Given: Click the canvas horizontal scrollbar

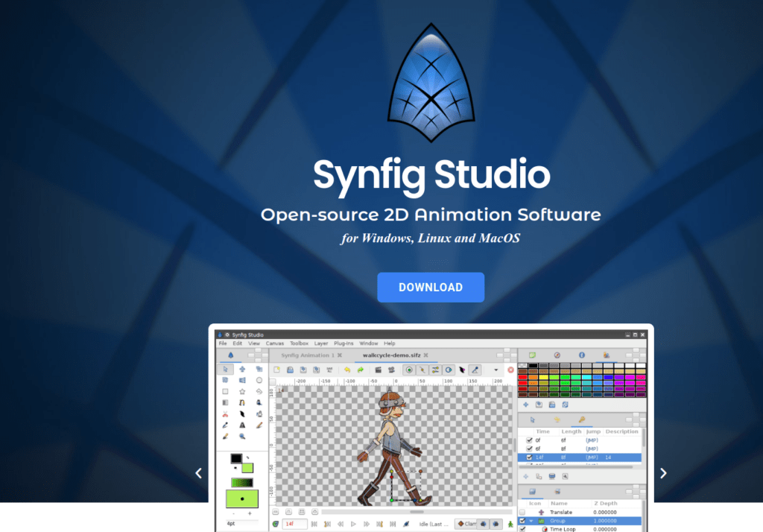Looking at the screenshot, I should (x=417, y=512).
